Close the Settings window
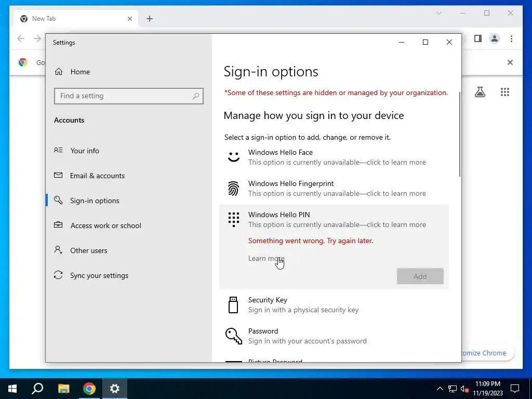 coord(449,42)
